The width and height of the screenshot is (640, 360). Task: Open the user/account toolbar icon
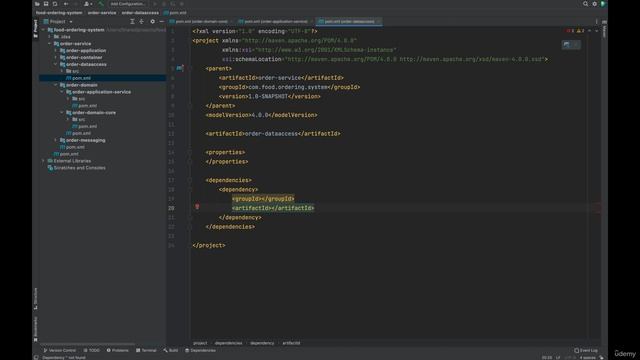tap(87, 4)
